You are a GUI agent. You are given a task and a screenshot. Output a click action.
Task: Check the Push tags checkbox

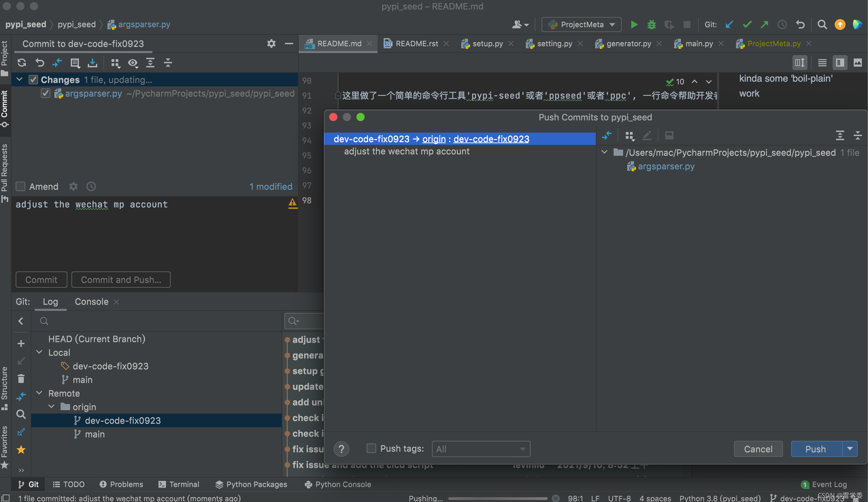pos(371,448)
